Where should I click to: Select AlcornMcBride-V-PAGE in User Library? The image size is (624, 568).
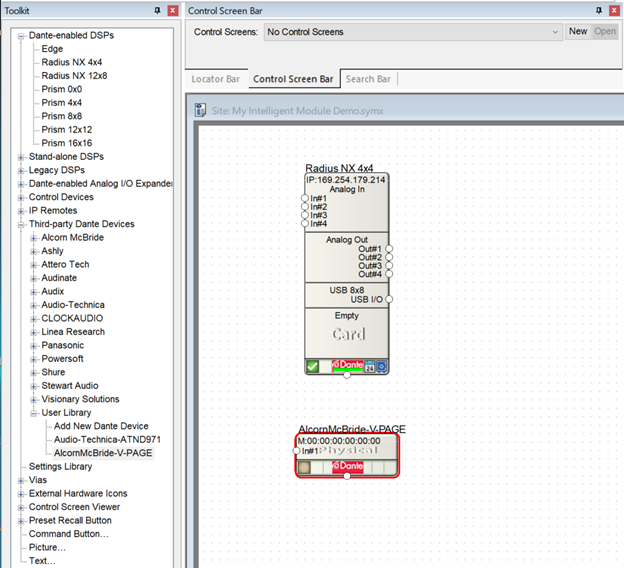[103, 453]
